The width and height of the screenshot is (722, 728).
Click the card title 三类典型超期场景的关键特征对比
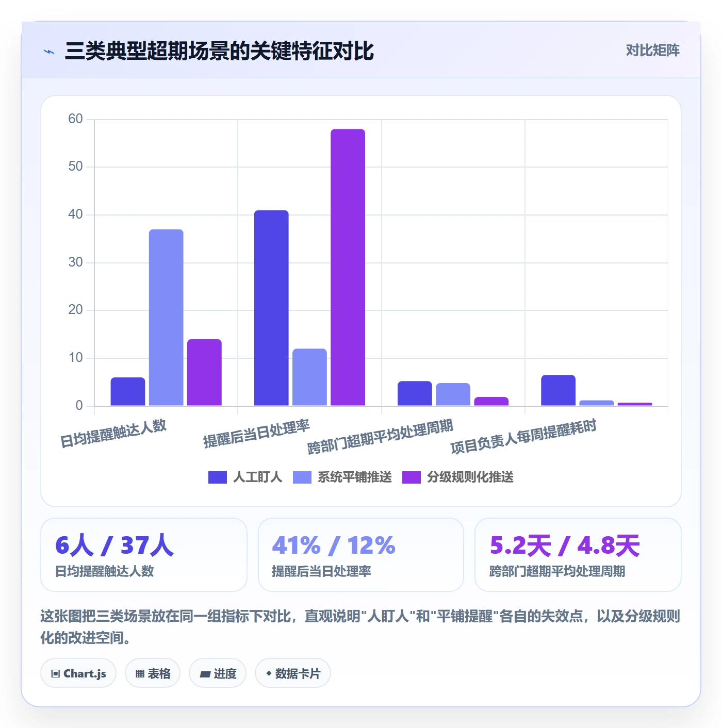[x=219, y=51]
